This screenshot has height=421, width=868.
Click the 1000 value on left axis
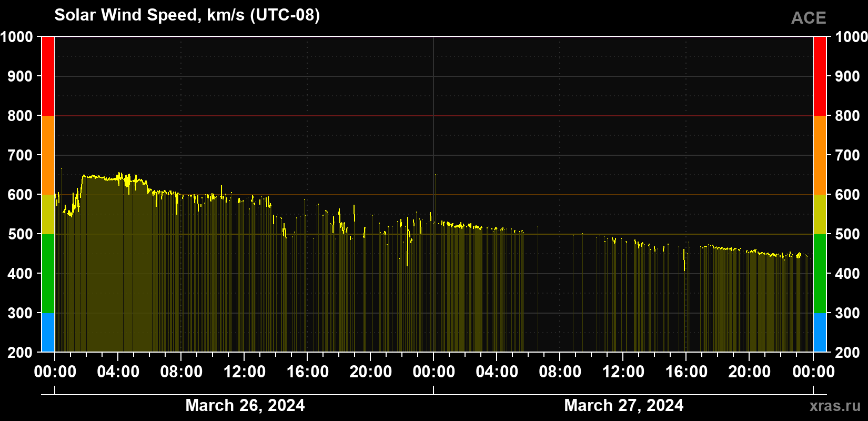17,37
